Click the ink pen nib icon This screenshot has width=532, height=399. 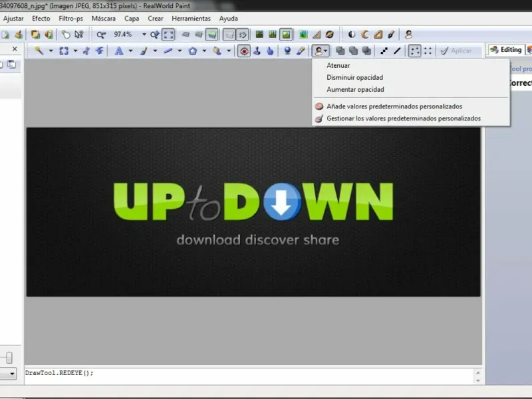pos(391,35)
